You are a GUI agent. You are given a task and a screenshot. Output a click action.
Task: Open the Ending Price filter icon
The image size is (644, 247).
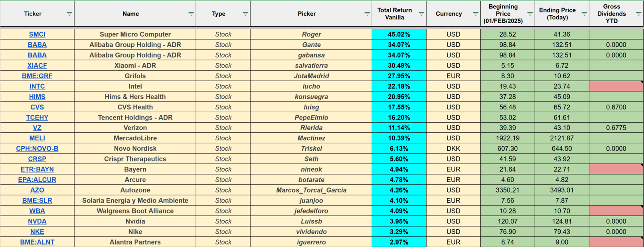point(584,14)
